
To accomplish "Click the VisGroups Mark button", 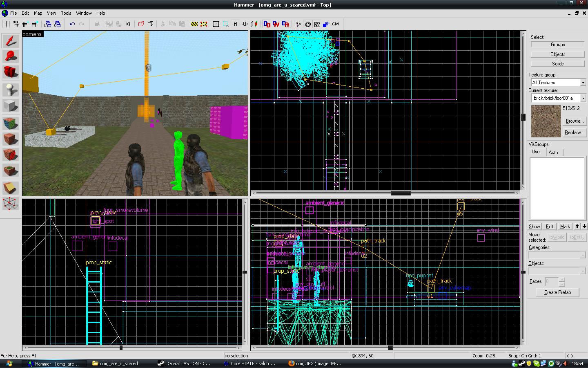I will 565,227.
